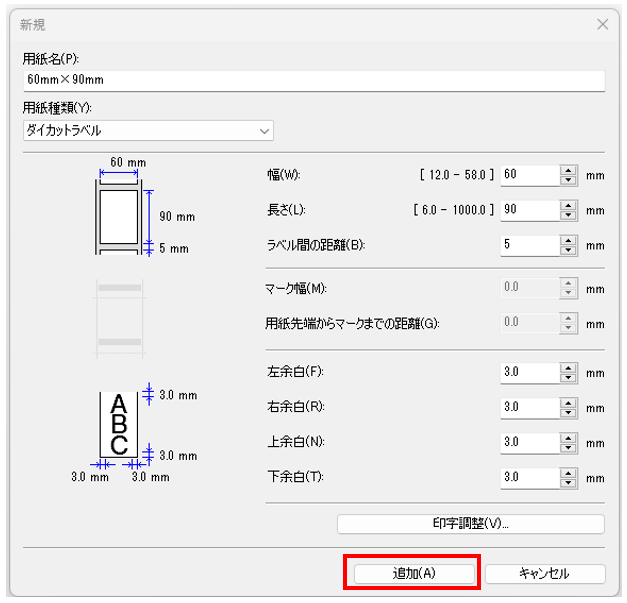Decrease 長さ(L) using the down arrow
This screenshot has width=627, height=603.
(569, 215)
